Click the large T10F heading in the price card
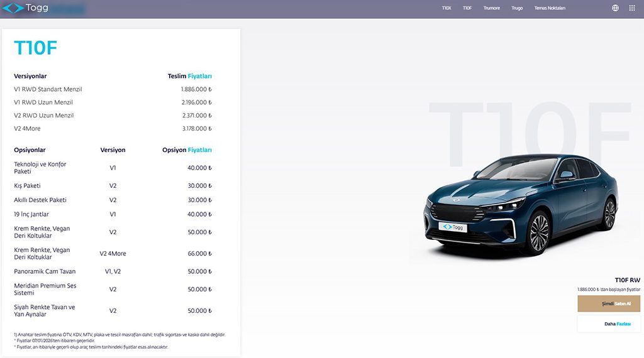 [36, 49]
